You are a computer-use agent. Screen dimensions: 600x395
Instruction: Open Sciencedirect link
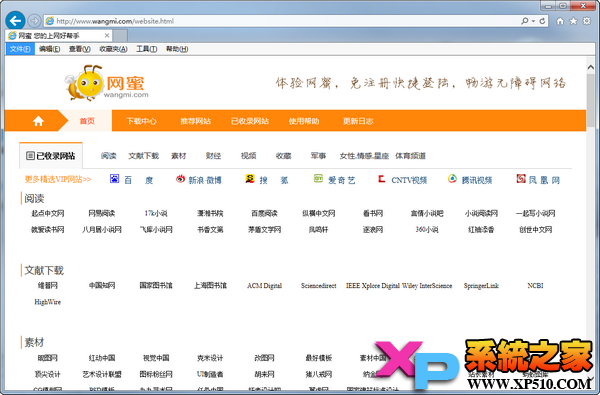[318, 286]
